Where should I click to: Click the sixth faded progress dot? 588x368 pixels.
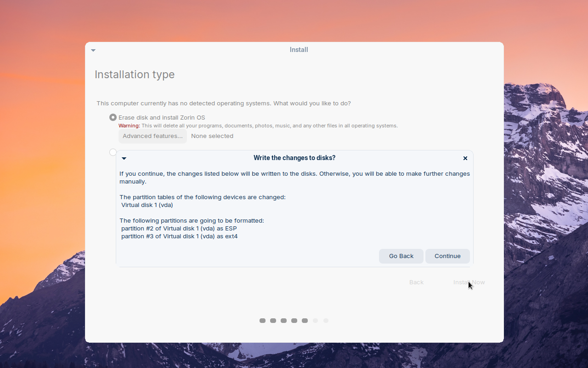coord(315,321)
